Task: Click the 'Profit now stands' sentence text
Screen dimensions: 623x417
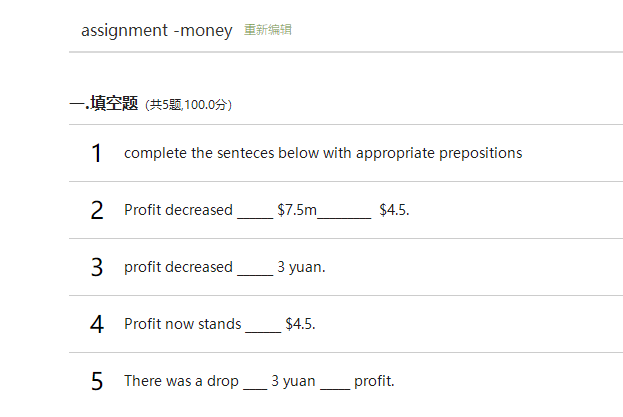Action: point(183,324)
